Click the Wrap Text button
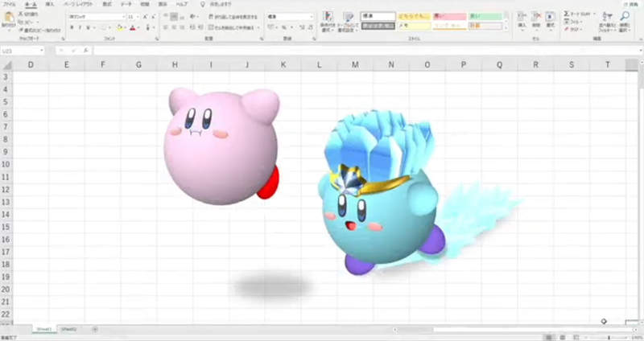Image resolution: width=644 pixels, height=341 pixels. (232, 16)
